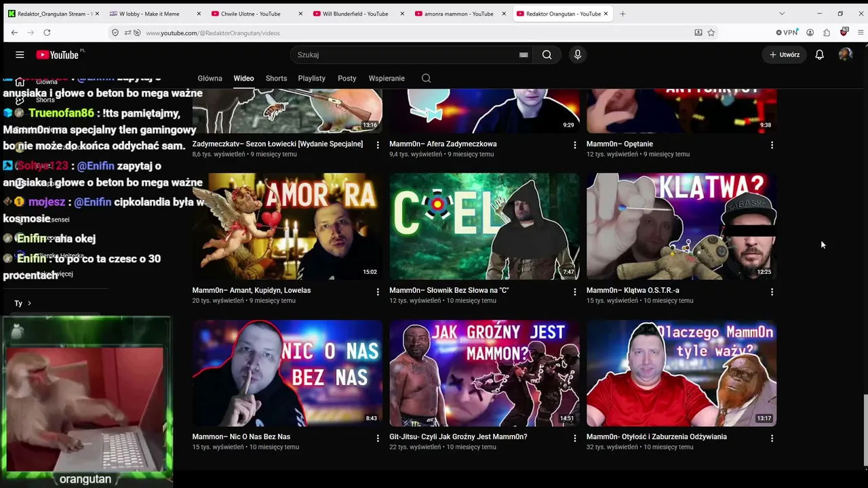The image size is (868, 488).
Task: Switch to the Główna channel tab
Action: tap(210, 78)
